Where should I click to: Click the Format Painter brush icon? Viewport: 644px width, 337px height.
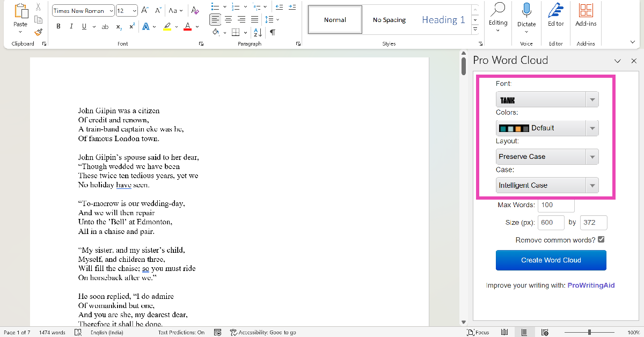coord(38,32)
